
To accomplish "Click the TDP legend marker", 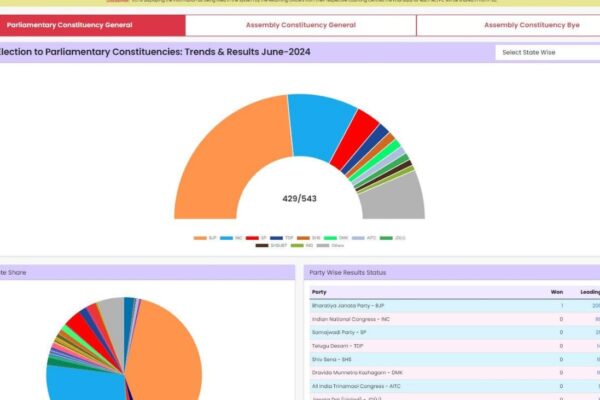I will [277, 238].
